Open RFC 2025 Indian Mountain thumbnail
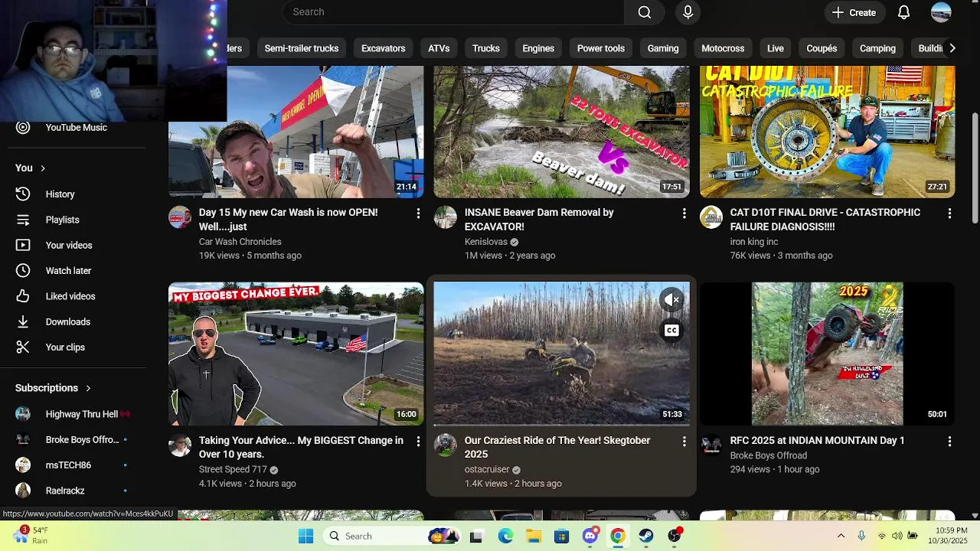The width and height of the screenshot is (980, 551). (x=827, y=354)
